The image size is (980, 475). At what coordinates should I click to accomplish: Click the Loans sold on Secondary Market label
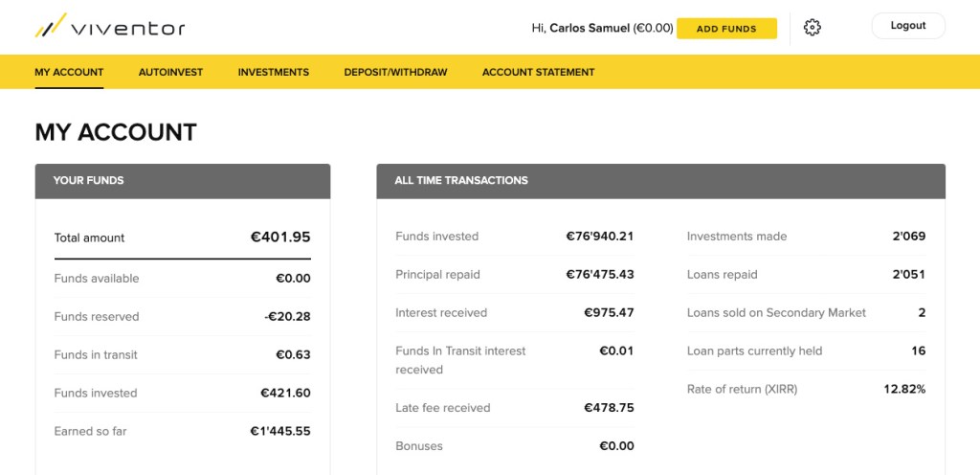pos(776,313)
